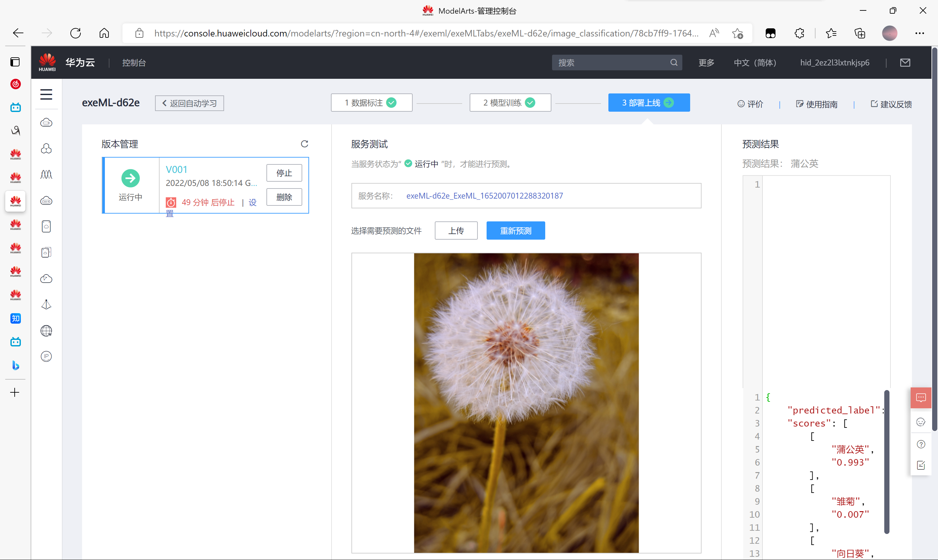Switch to step 1 数据标注
938x560 pixels.
pyautogui.click(x=371, y=103)
